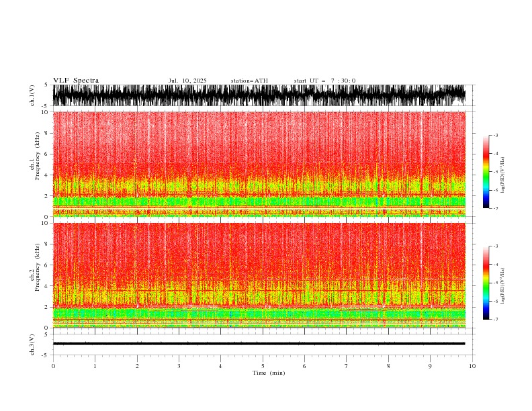The height and width of the screenshot is (411, 532).
Task: Click the 'Time (min)' axis label
Action: (269, 373)
